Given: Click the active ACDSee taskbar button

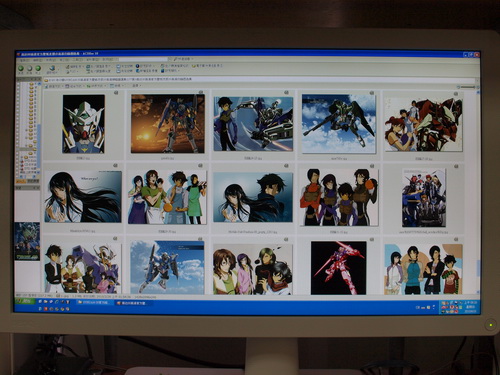Looking at the screenshot, I should click(133, 303).
